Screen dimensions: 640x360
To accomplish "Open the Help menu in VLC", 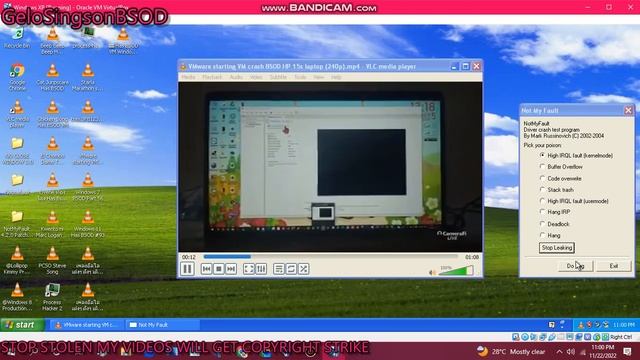I will pos(336,77).
